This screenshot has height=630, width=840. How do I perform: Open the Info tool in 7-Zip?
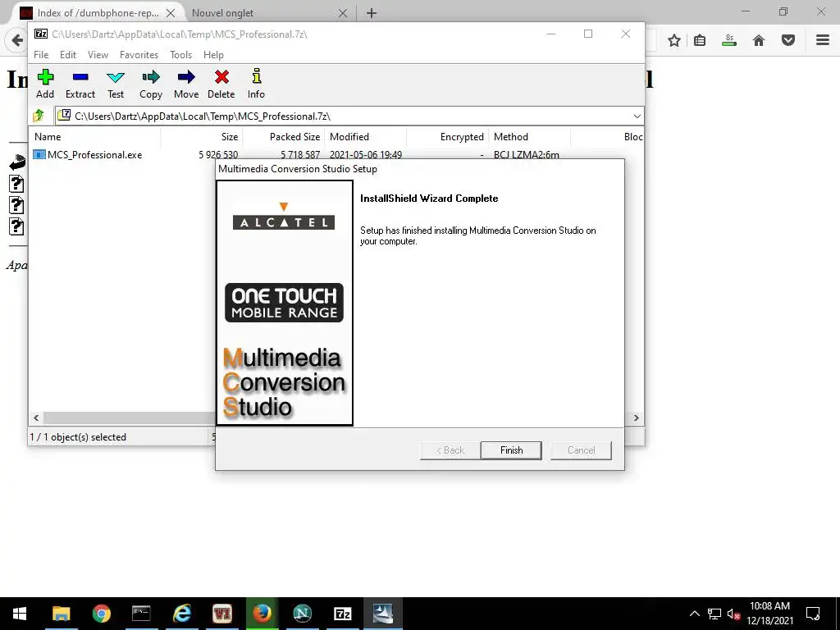tap(257, 76)
